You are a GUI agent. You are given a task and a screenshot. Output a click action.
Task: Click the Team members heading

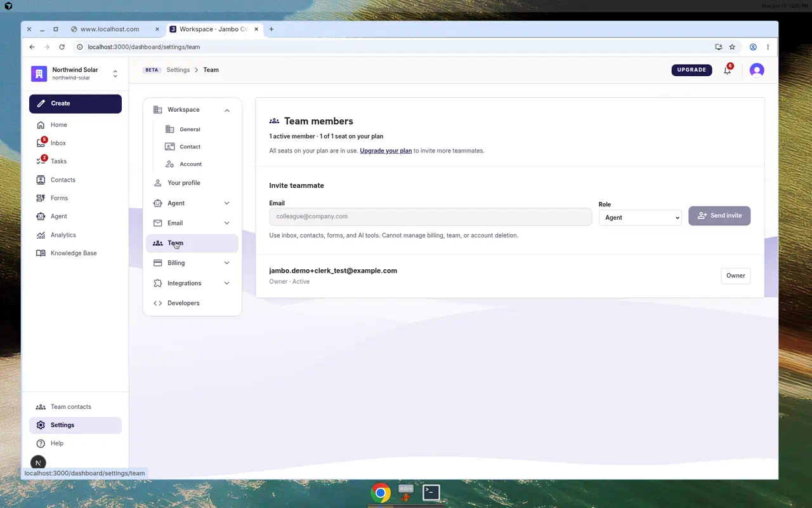318,121
